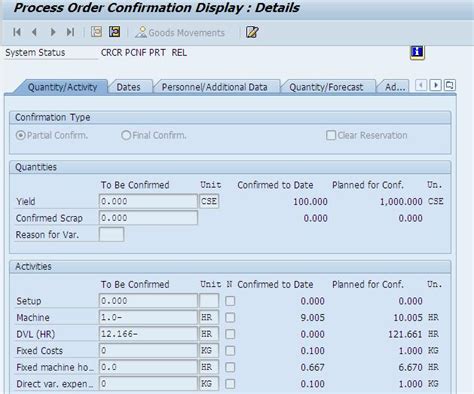This screenshot has height=394, width=474.
Task: Toggle Direct var. expenses row checkbox
Action: pyautogui.click(x=230, y=384)
